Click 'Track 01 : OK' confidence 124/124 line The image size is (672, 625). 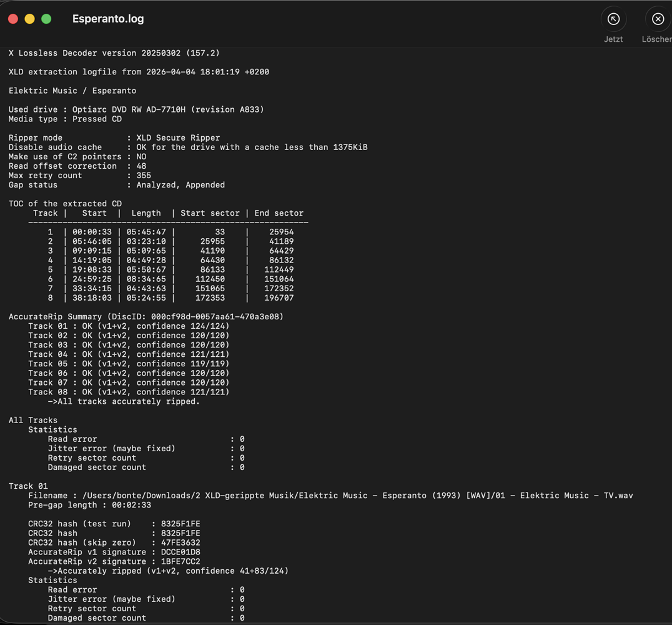click(x=129, y=326)
